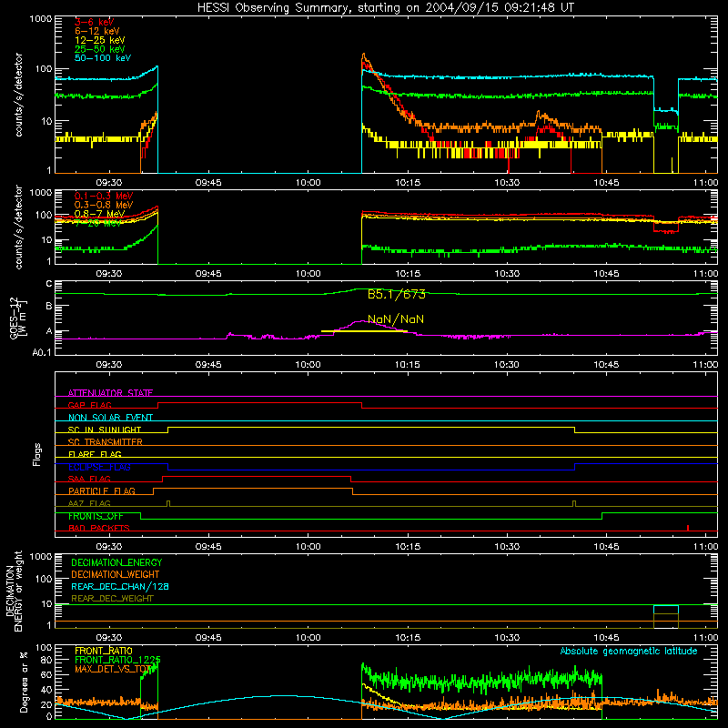
Task: Click the DECIMATION_WEIGHT legend label
Action: click(x=116, y=575)
